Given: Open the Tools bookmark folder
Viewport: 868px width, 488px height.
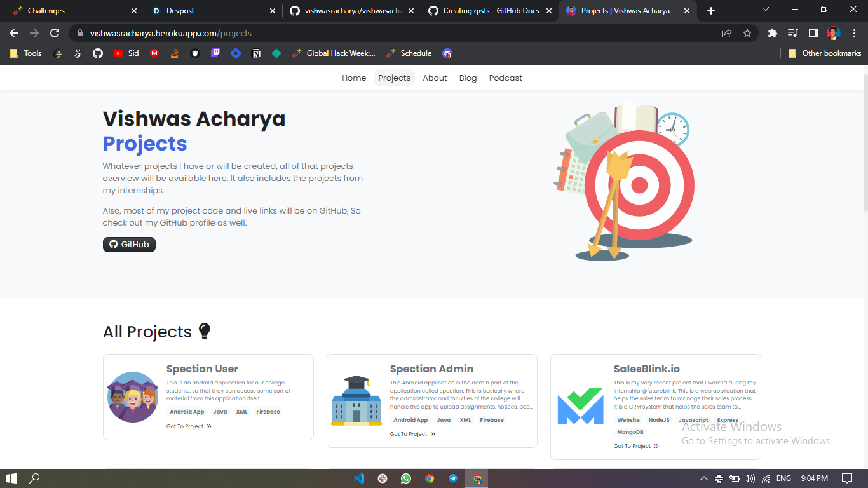Looking at the screenshot, I should [x=25, y=53].
